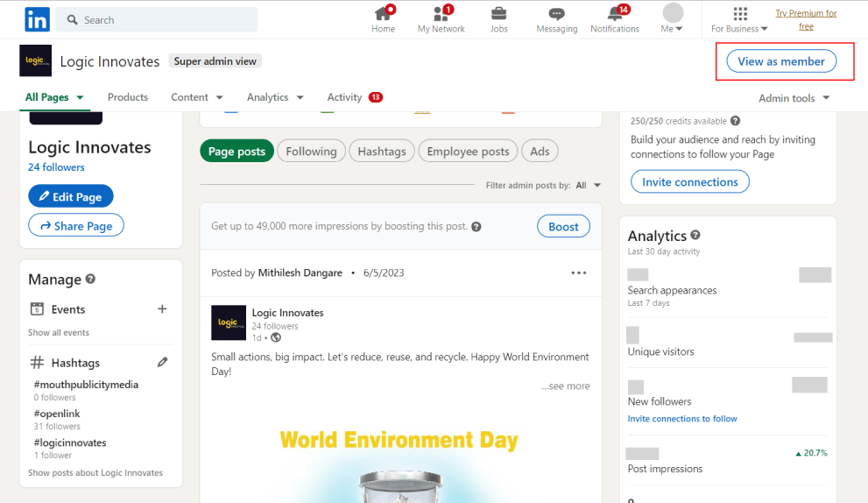Click the Hashtags hash symbol icon

[x=37, y=362]
